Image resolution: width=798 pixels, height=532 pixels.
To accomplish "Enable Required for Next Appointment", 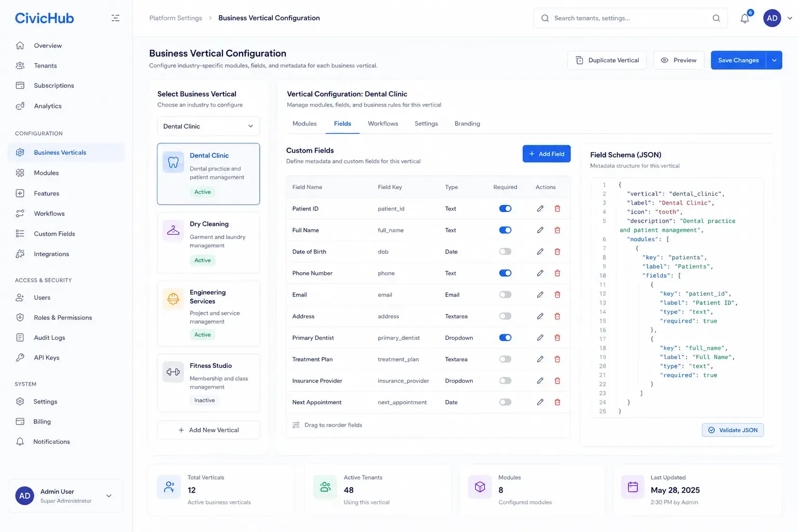I will click(x=506, y=402).
